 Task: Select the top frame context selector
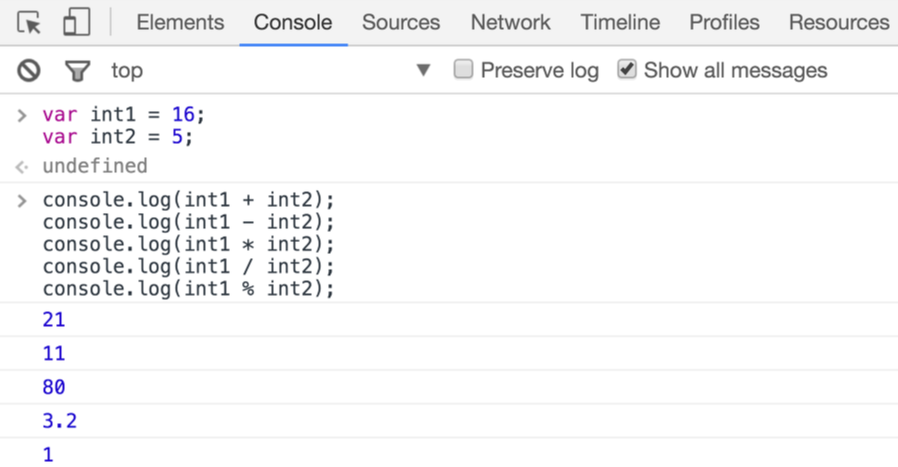pyautogui.click(x=127, y=70)
